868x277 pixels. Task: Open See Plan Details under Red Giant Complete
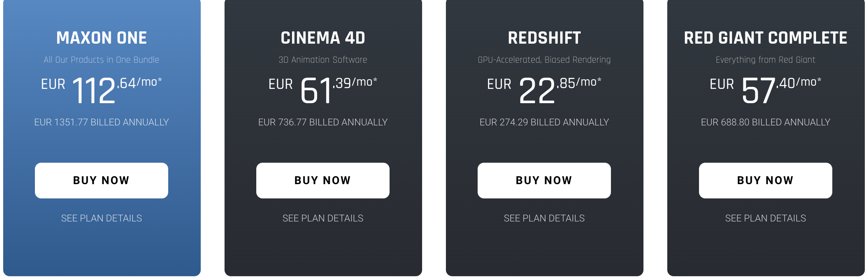[x=766, y=218]
